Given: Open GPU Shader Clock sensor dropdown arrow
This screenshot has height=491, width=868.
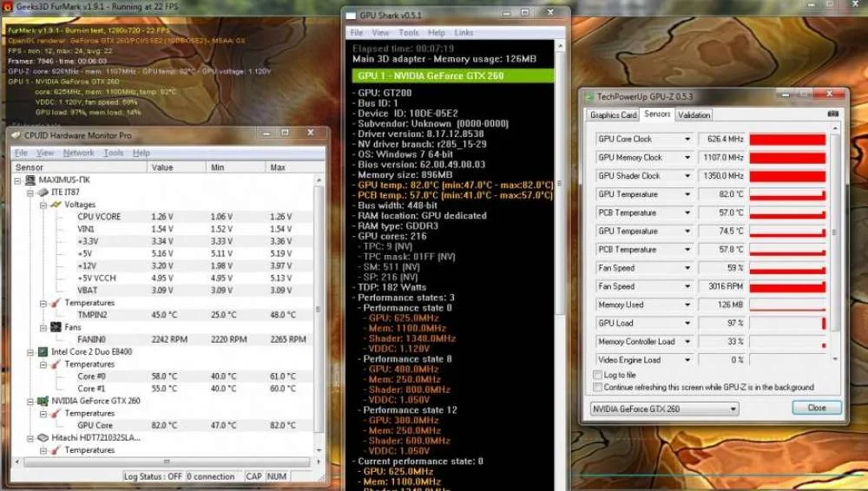Looking at the screenshot, I should 687,176.
